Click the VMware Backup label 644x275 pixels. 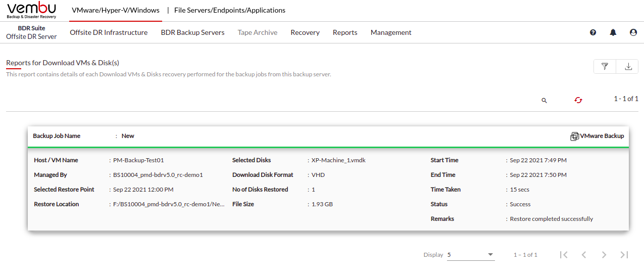(602, 136)
